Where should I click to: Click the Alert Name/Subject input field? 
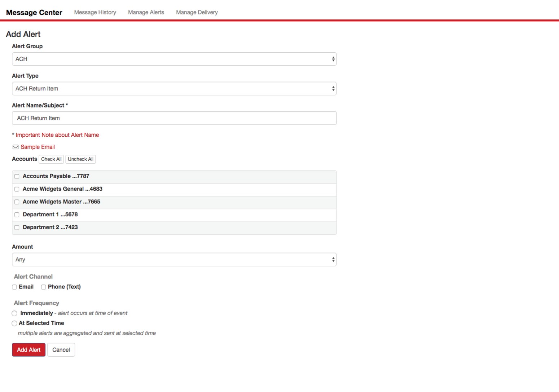point(174,118)
